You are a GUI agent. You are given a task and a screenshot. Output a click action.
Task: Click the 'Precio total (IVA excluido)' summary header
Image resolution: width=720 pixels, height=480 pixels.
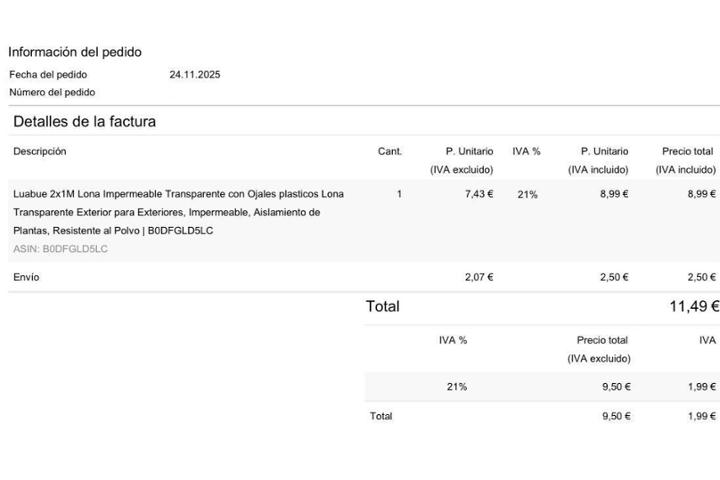pyautogui.click(x=601, y=349)
